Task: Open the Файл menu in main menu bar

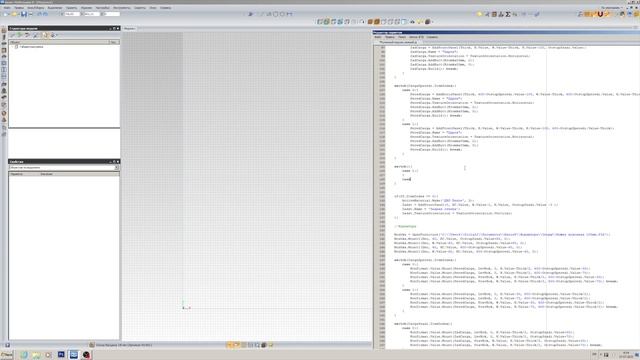Action: pos(7,8)
